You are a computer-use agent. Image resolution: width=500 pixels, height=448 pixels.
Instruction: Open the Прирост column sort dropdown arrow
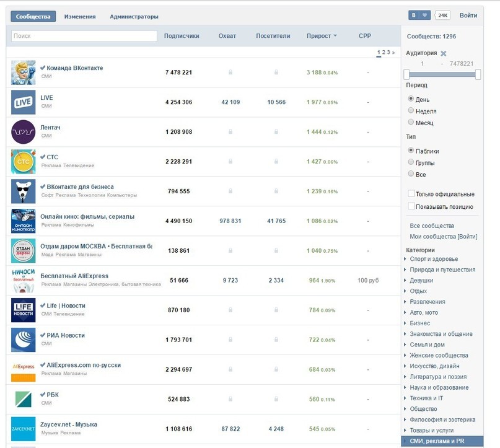point(335,36)
